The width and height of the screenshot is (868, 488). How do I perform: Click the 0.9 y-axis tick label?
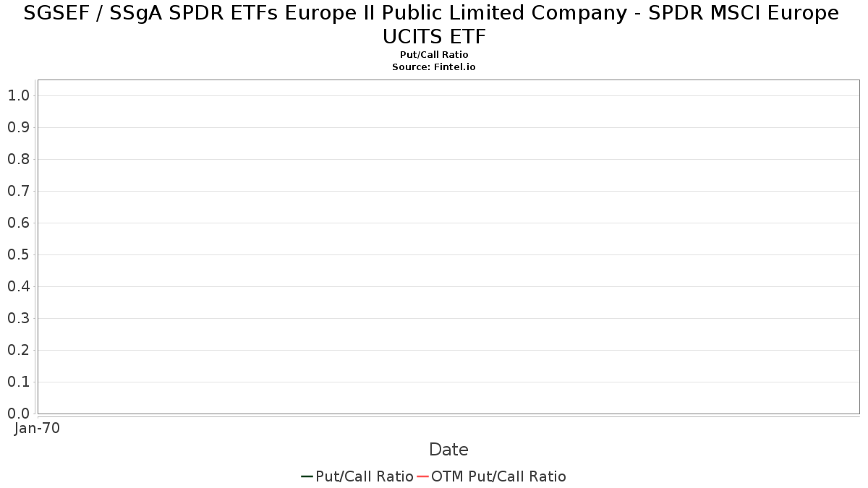coord(18,127)
